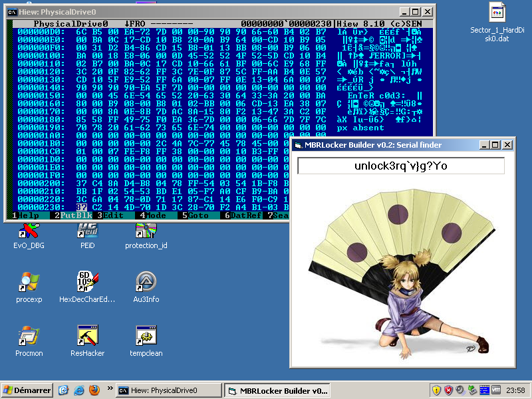The image size is (532, 399).
Task: Select 6DatRef in Hiew function bar
Action: click(243, 215)
